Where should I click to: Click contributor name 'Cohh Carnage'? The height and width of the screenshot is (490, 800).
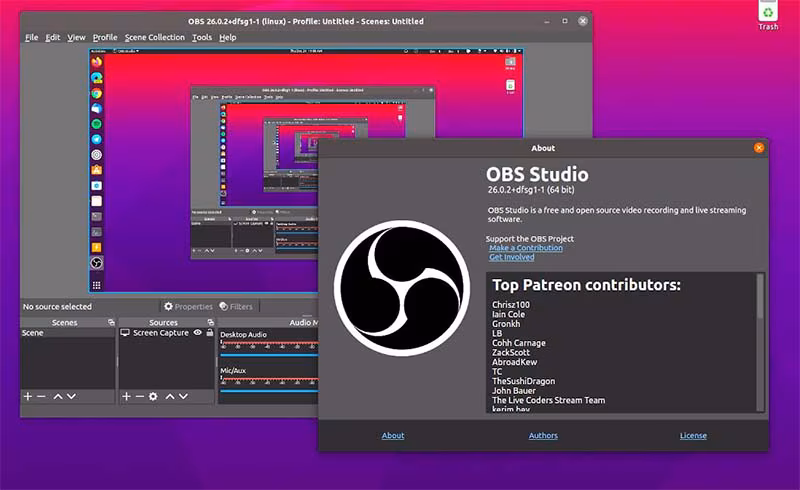click(x=518, y=343)
